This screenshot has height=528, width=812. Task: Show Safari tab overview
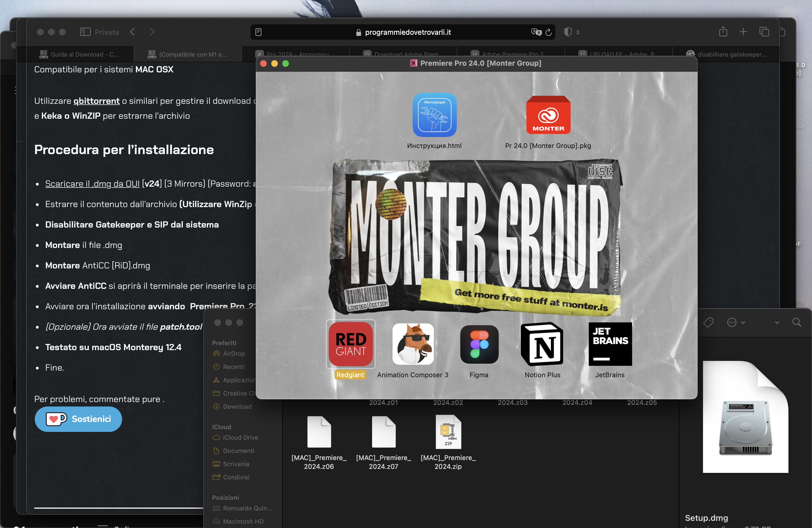tap(764, 32)
